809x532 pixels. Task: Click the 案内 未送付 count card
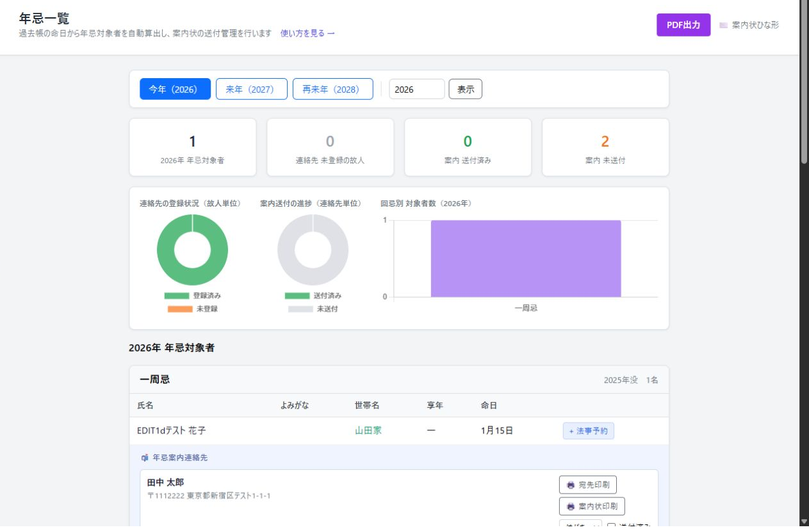click(605, 147)
